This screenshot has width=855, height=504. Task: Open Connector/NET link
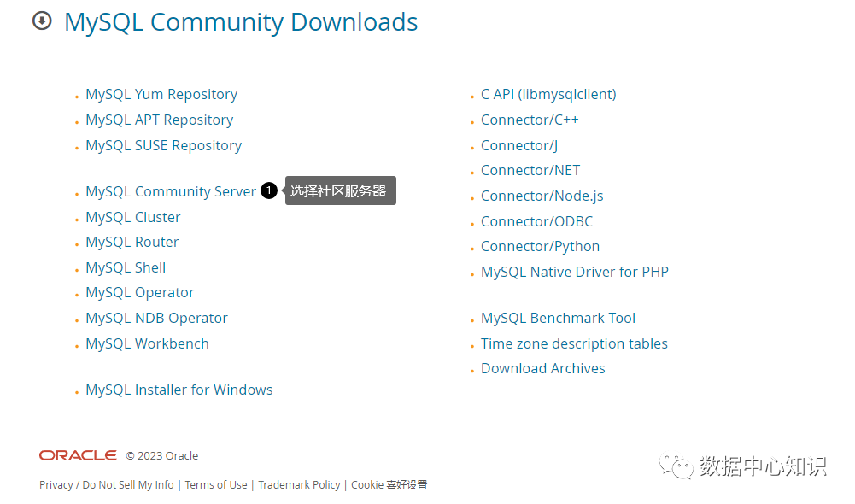(x=530, y=171)
